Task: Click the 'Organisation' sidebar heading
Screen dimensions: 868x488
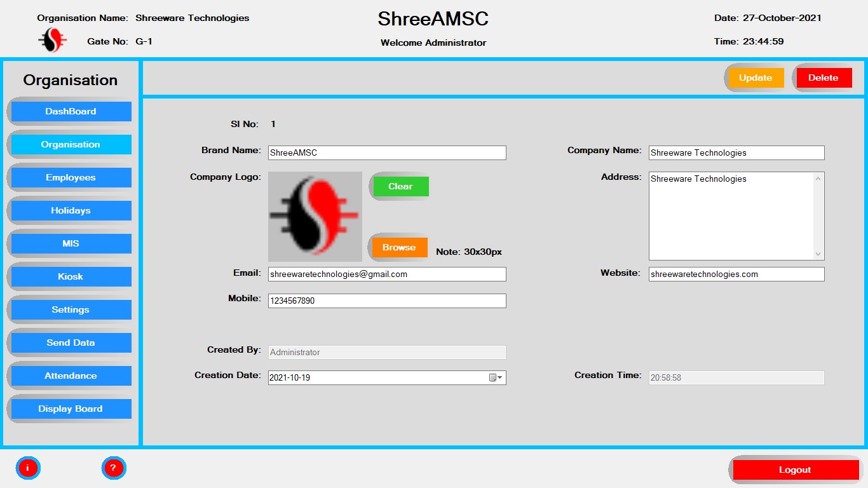Action: click(71, 80)
